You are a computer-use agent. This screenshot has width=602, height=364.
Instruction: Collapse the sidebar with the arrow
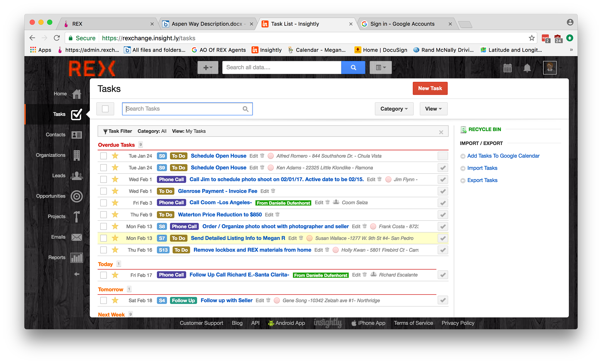click(77, 274)
